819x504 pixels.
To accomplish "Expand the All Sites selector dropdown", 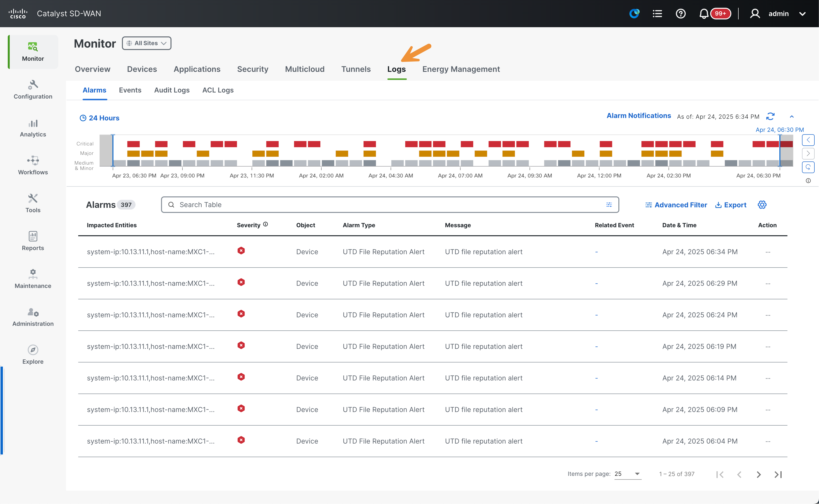I will 146,43.
